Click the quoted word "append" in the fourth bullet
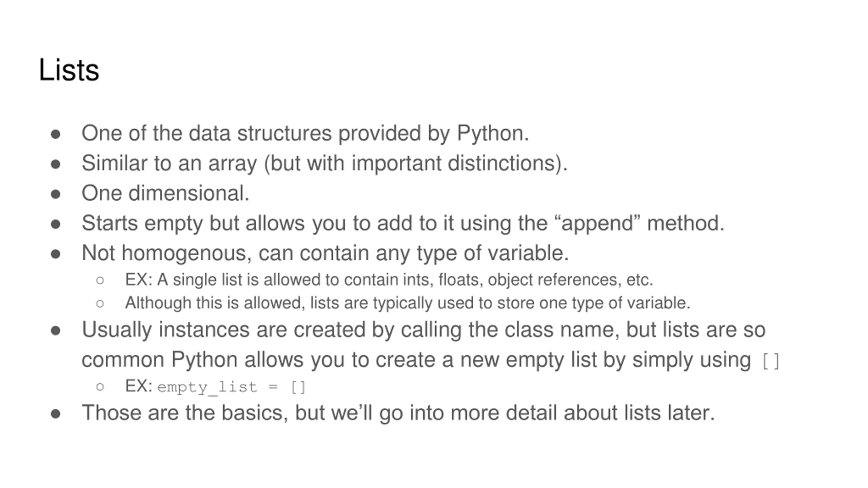The image size is (868, 488). pos(597,224)
